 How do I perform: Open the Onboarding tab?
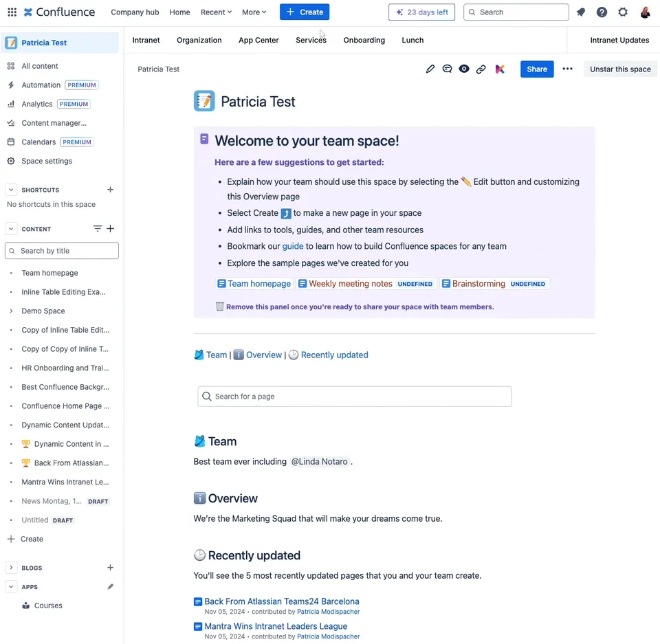coord(364,40)
